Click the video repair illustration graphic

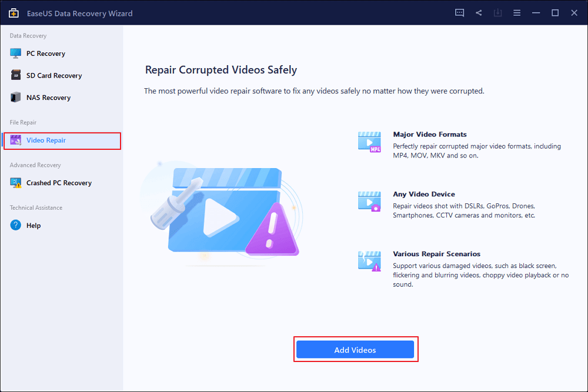[221, 213]
